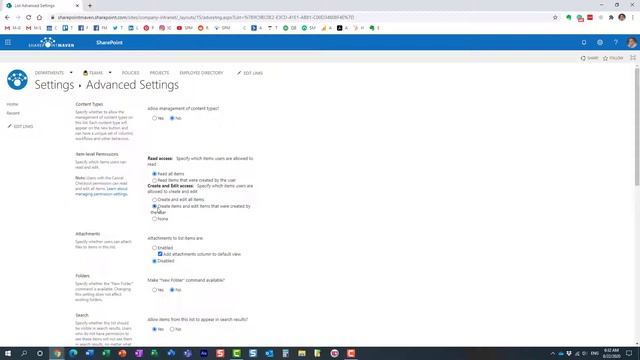Image resolution: width=640 pixels, height=360 pixels.
Task: Open Microsoft Edge from the taskbar
Action: tap(73, 353)
